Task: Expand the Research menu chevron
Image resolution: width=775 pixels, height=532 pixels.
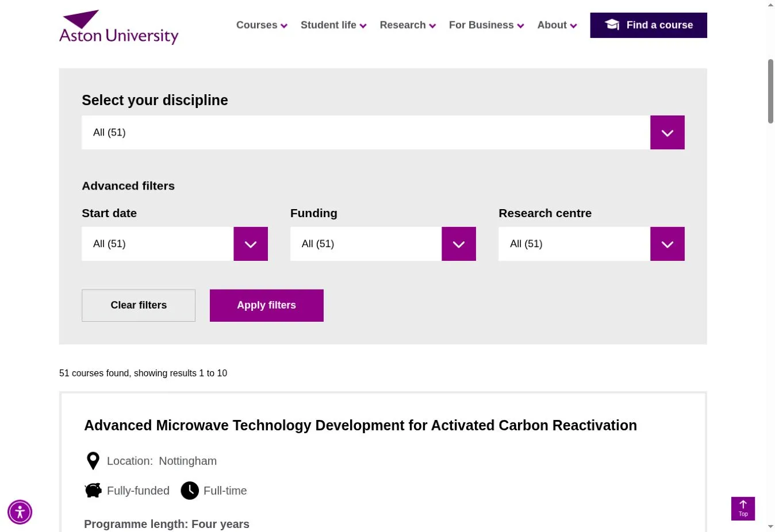Action: (x=433, y=26)
